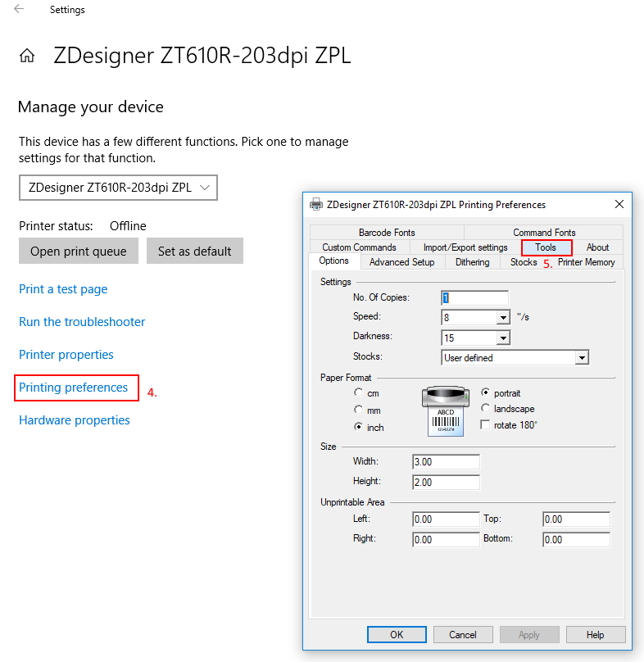Switch to the Tools tab
644x662 pixels.
546,247
